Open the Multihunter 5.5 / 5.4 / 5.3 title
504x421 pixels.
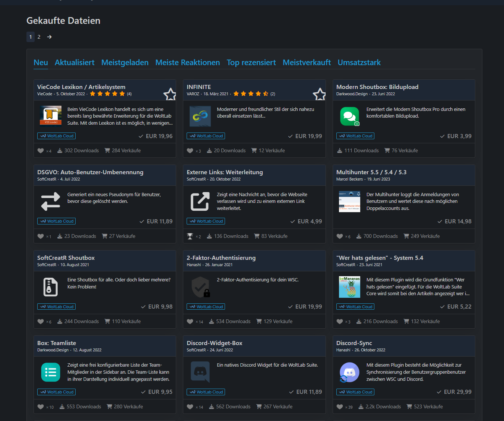pos(371,172)
